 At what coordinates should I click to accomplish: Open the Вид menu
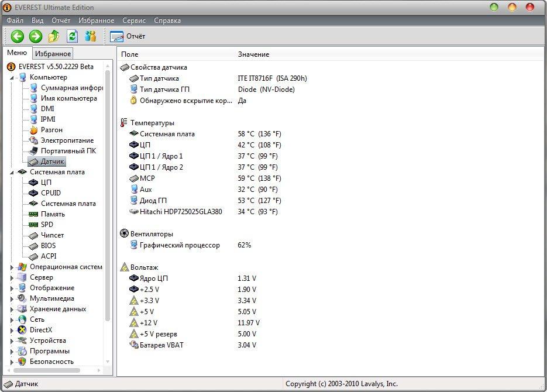tap(37, 20)
